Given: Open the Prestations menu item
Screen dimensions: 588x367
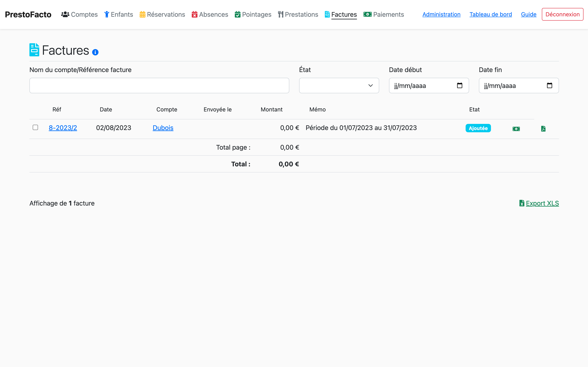Looking at the screenshot, I should coord(298,14).
